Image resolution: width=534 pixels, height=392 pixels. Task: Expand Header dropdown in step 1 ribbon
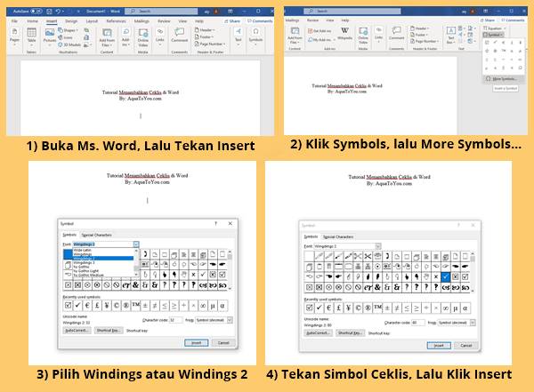pyautogui.click(x=205, y=30)
